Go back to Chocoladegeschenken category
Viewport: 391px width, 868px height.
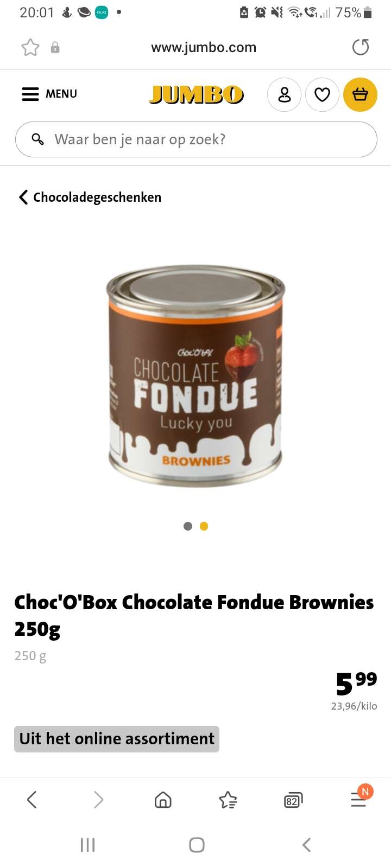click(90, 197)
